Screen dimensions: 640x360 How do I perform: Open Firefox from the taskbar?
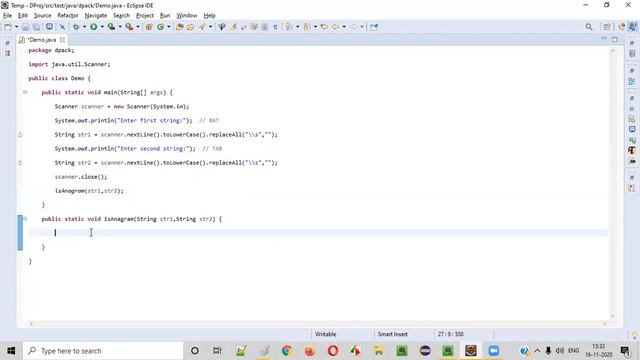pos(310,351)
